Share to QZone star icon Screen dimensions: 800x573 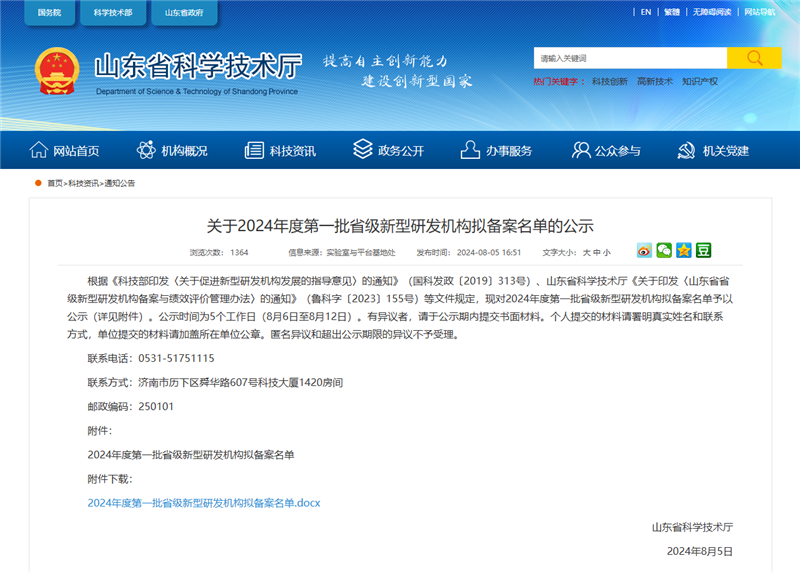[684, 250]
